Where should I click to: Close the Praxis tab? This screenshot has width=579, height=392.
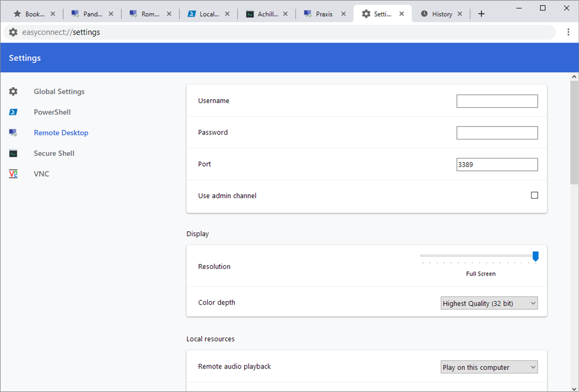[343, 14]
